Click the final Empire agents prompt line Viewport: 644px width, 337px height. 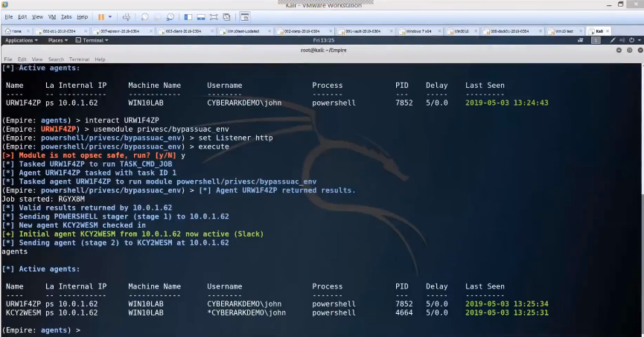pyautogui.click(x=41, y=330)
